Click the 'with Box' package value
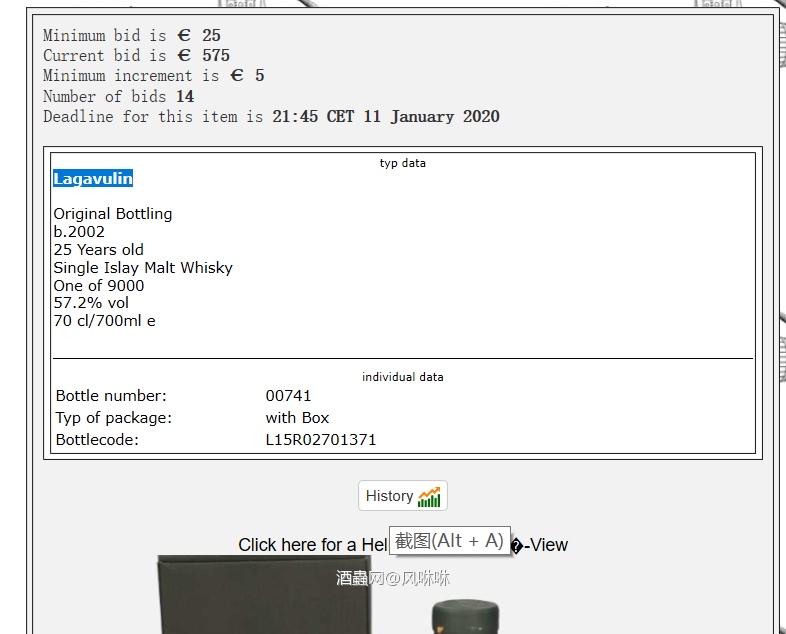The image size is (786, 634). [297, 418]
